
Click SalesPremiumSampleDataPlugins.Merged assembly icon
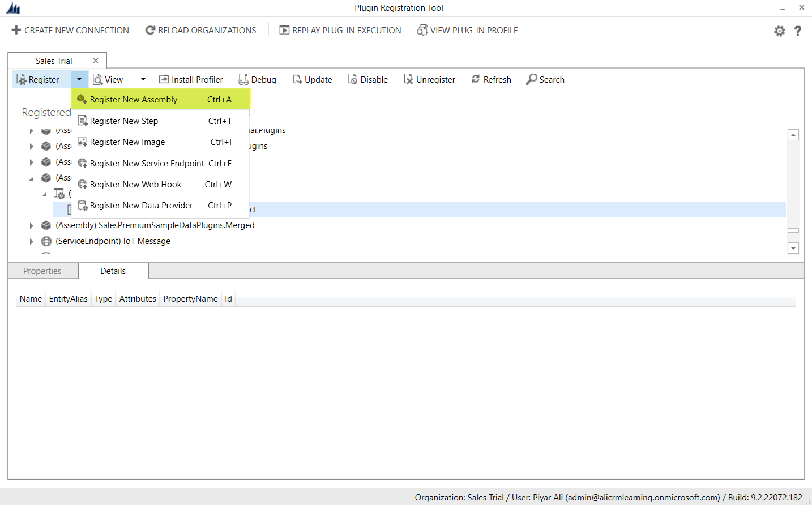(x=46, y=225)
